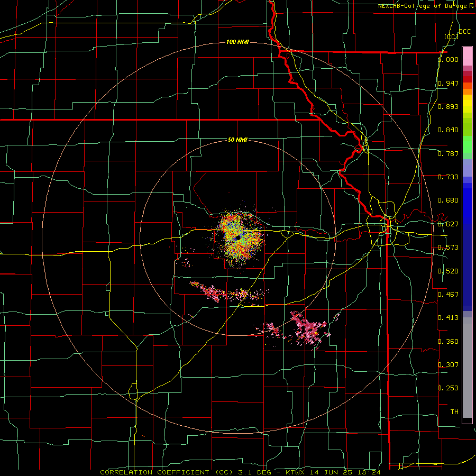Click the 1.000 scale value
Viewport: 476px width, 476px height.
[x=448, y=59]
